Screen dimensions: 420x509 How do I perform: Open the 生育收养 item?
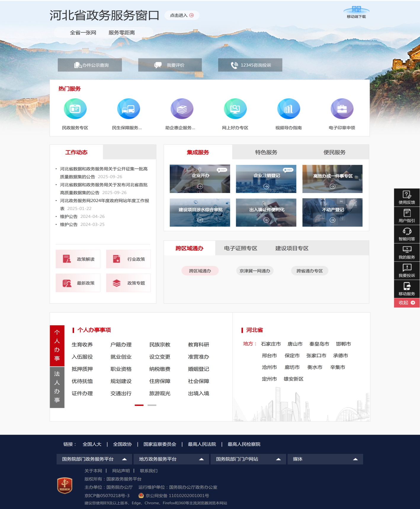[82, 344]
